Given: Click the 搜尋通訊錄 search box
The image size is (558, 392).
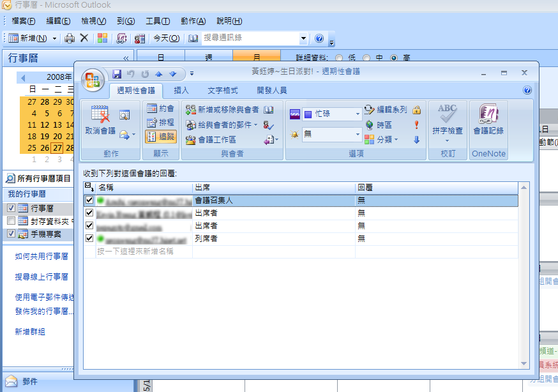Looking at the screenshot, I should pos(251,38).
